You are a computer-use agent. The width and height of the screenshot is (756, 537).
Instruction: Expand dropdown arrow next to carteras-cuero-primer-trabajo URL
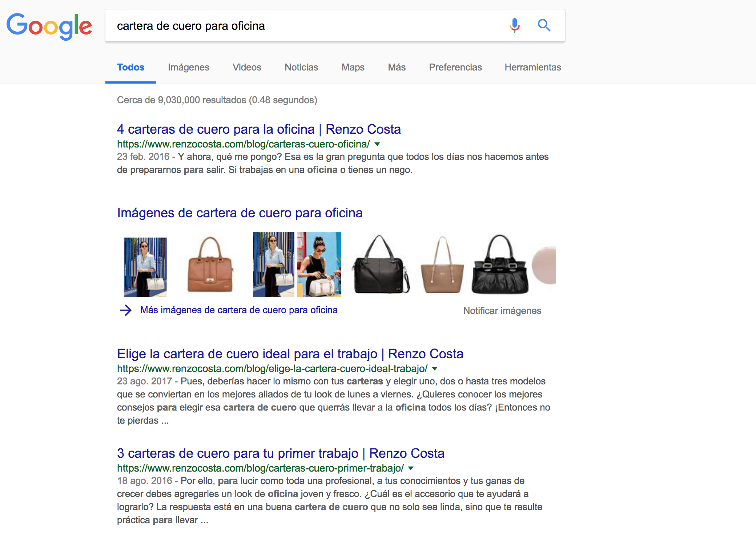411,468
